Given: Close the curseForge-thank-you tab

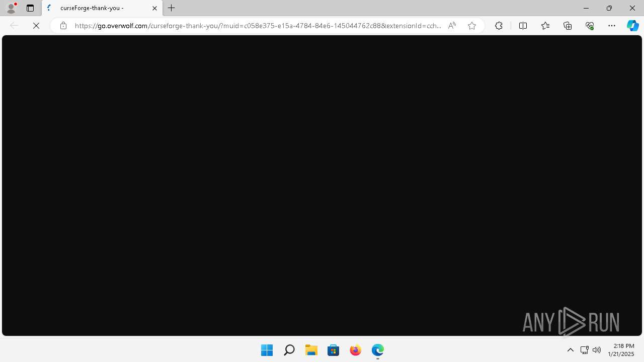Looking at the screenshot, I should (154, 8).
